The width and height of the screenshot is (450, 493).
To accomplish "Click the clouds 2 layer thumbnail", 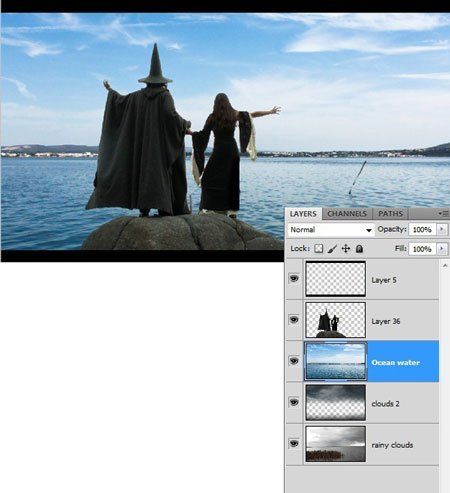I will tap(336, 403).
